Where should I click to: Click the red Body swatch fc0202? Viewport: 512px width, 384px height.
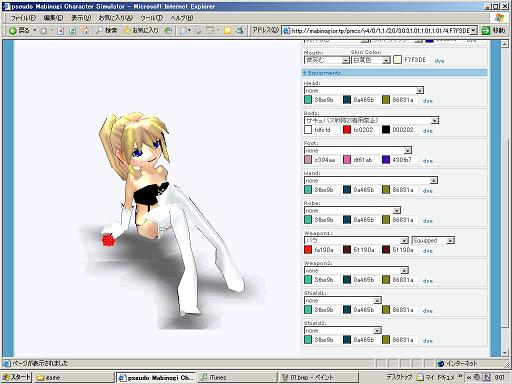[x=347, y=130]
